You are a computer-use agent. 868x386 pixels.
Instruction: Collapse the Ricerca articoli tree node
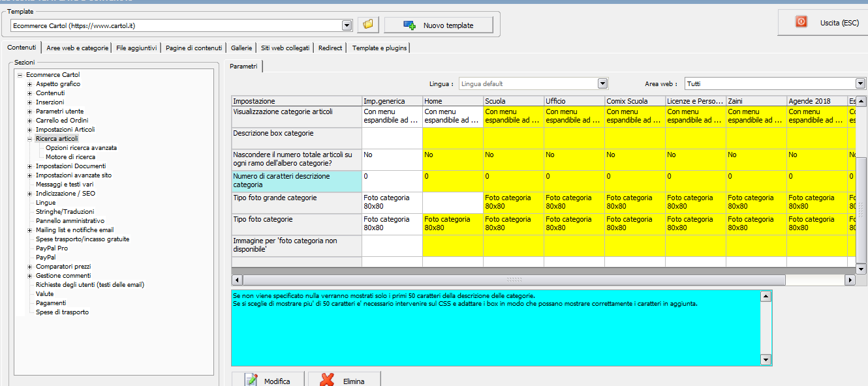pyautogui.click(x=29, y=139)
